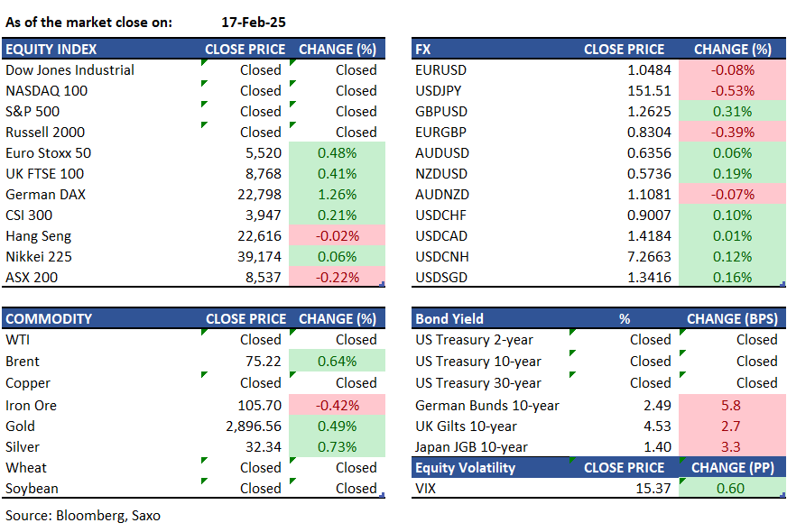
Task: Select the German Bunds 10-year change 5.8
Action: tap(731, 406)
